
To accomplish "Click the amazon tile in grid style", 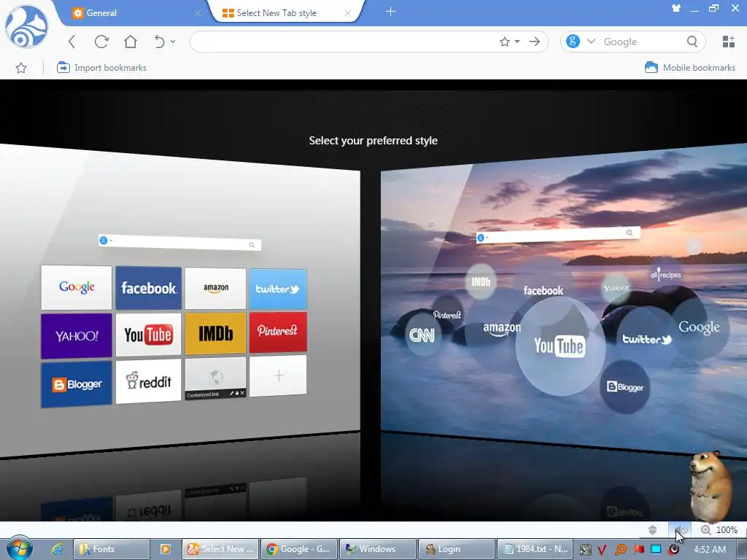I will tap(215, 288).
